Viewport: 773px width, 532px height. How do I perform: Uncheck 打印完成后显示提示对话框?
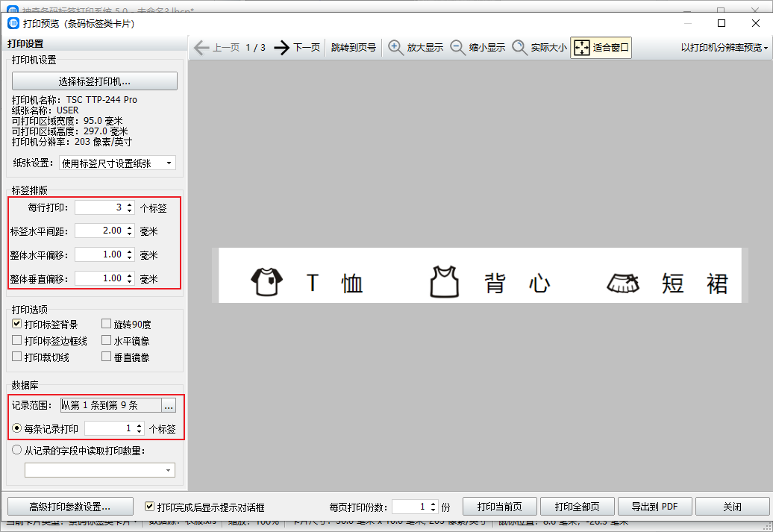[x=150, y=507]
